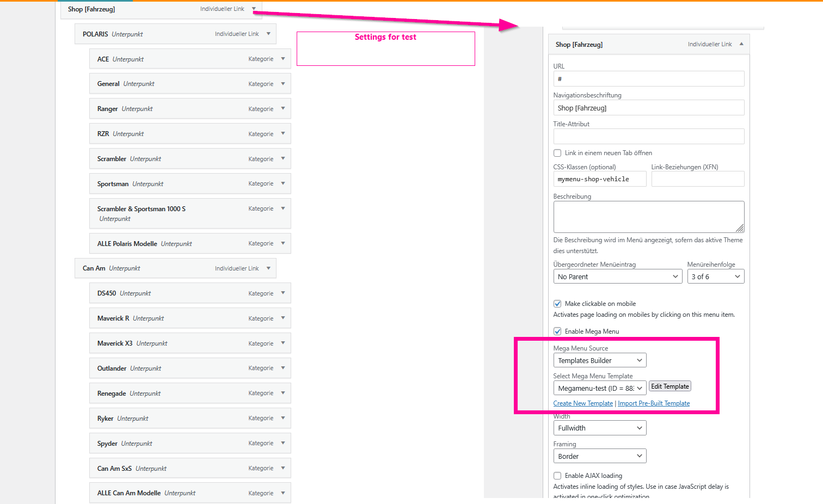
Task: Expand the Outlander menu item arrow
Action: (x=283, y=368)
